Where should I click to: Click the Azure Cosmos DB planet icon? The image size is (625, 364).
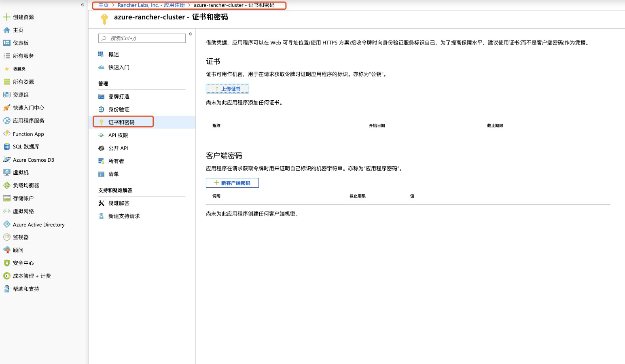6,159
